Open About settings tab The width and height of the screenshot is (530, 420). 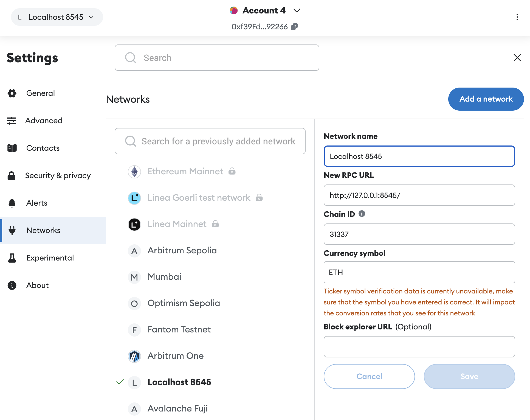(53, 285)
